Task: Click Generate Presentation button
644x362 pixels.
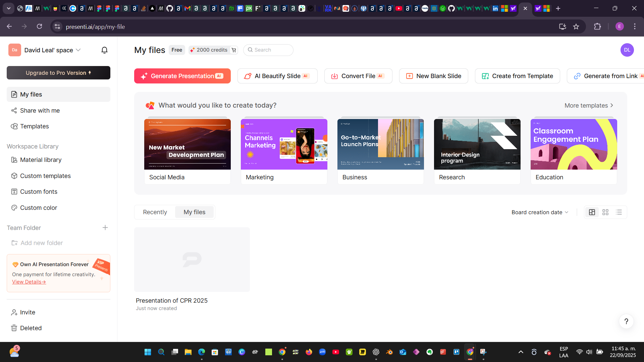Action: tap(182, 76)
